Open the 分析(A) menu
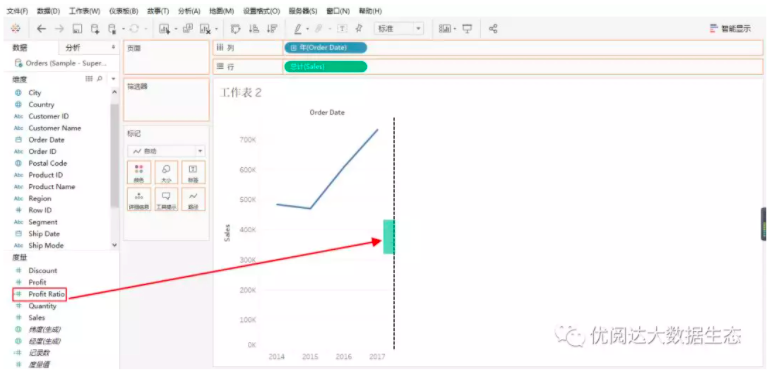The image size is (769, 374). (189, 11)
